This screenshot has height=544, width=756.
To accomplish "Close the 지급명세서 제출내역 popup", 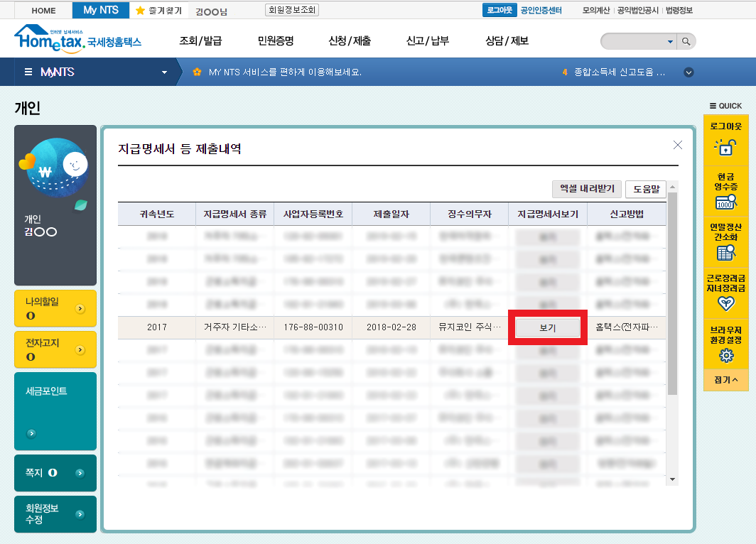I will (x=677, y=145).
